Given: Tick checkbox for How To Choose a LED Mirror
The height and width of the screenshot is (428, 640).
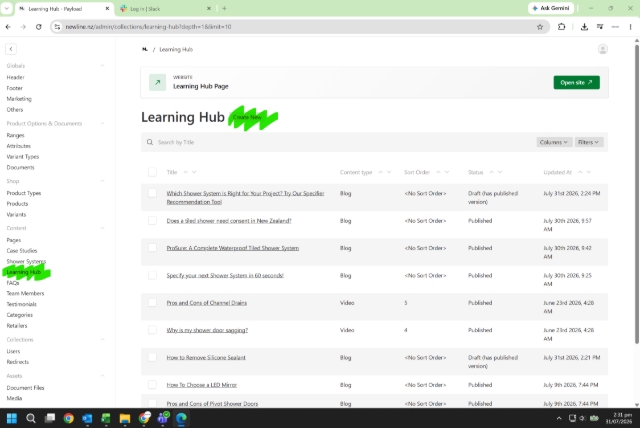Looking at the screenshot, I should tap(152, 384).
